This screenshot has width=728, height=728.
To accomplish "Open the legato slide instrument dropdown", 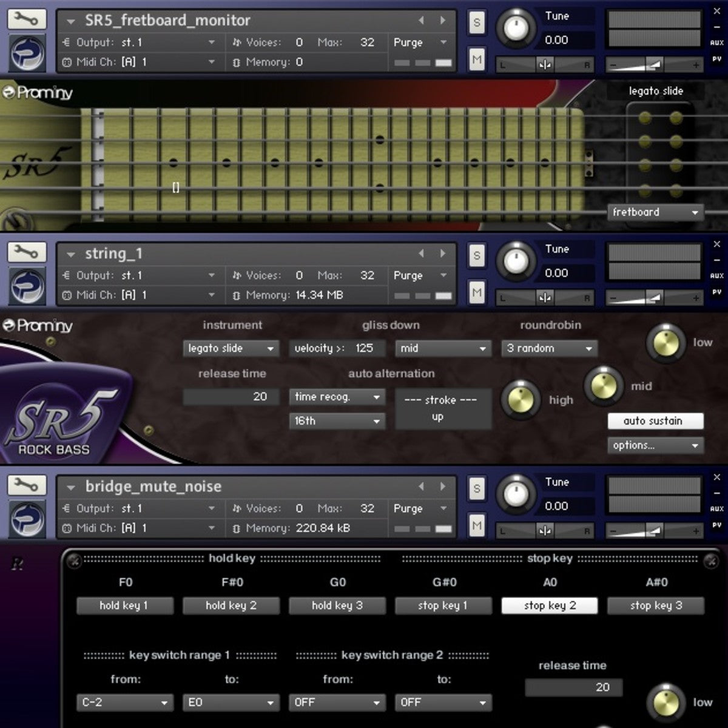I will [230, 348].
